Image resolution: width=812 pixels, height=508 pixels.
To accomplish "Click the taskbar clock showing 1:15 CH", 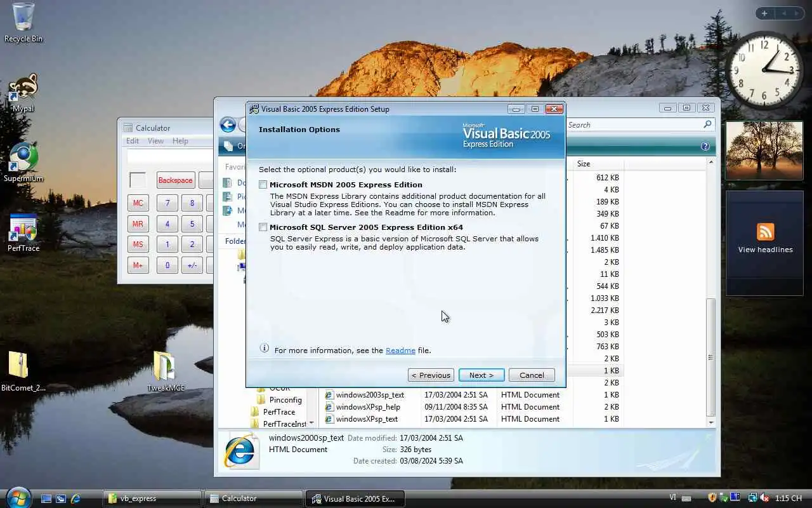I will point(789,498).
